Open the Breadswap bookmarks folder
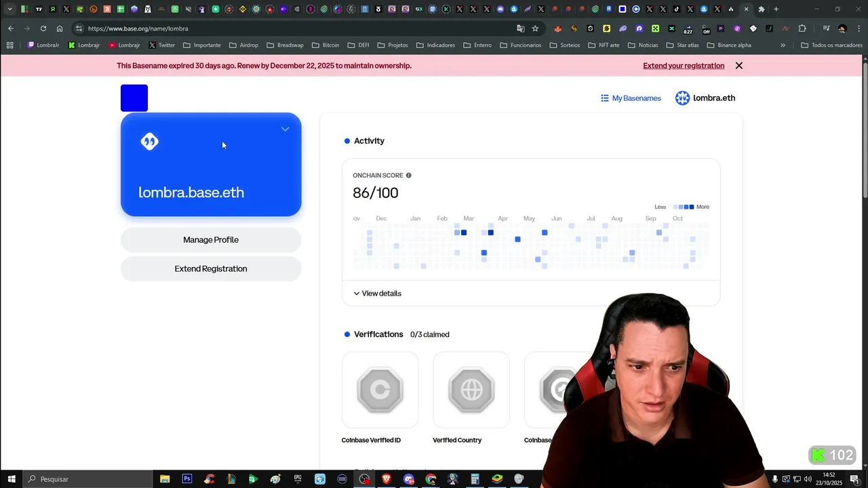 [x=285, y=45]
